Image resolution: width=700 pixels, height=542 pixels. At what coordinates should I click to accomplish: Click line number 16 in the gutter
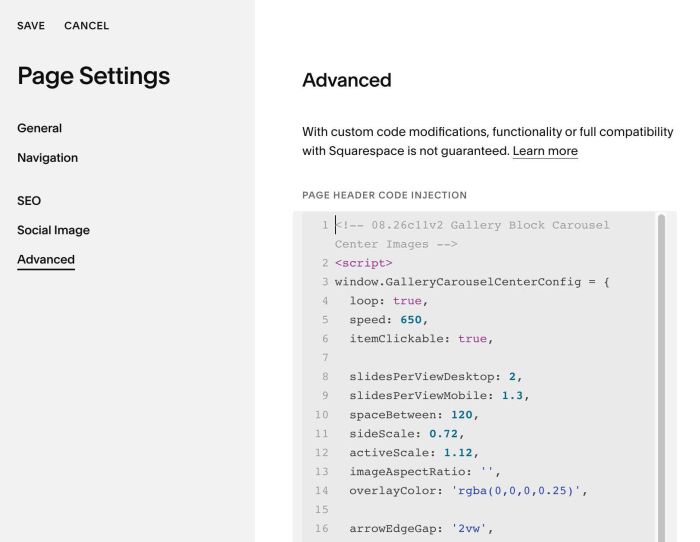click(x=321, y=529)
